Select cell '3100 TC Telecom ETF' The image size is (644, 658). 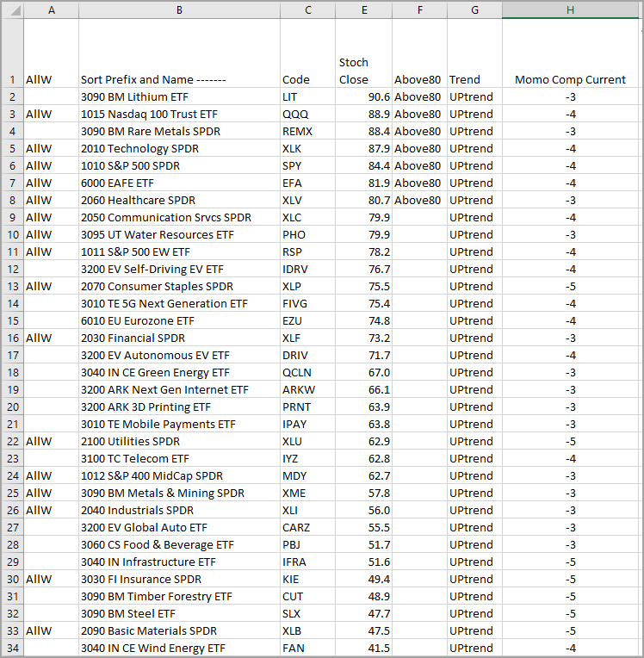179,458
